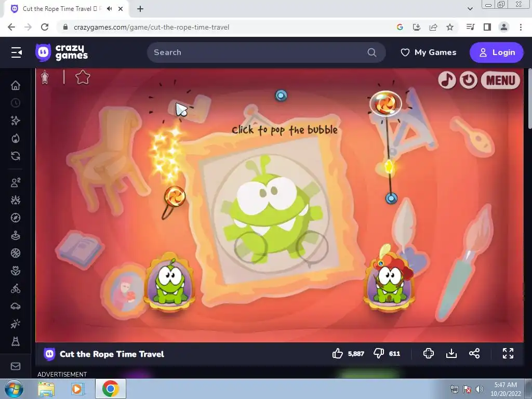Open the dress category icon in sidebar
532x399 pixels.
[x=16, y=341]
